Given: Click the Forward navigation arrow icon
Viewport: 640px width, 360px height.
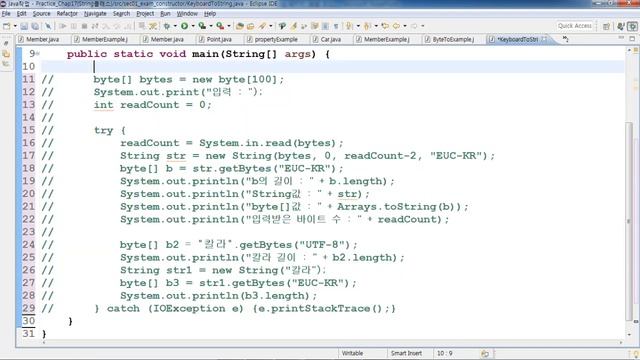Looking at the screenshot, I should coord(414,26).
